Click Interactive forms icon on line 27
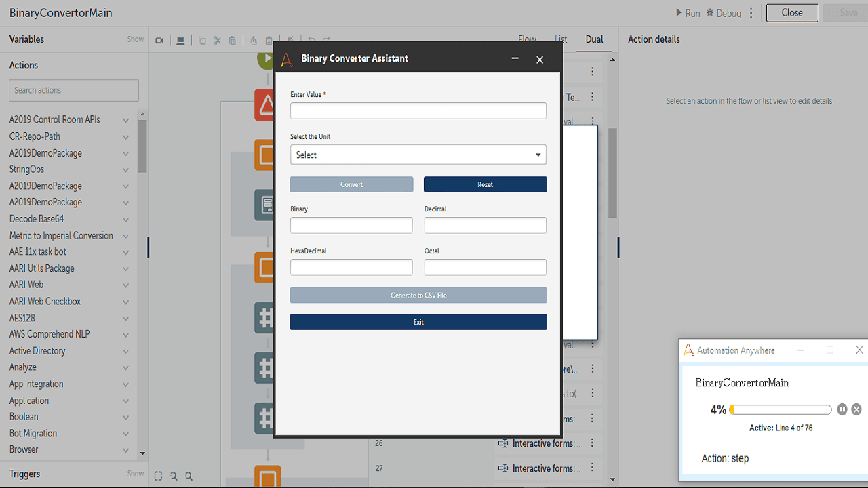868x488 pixels. point(503,468)
